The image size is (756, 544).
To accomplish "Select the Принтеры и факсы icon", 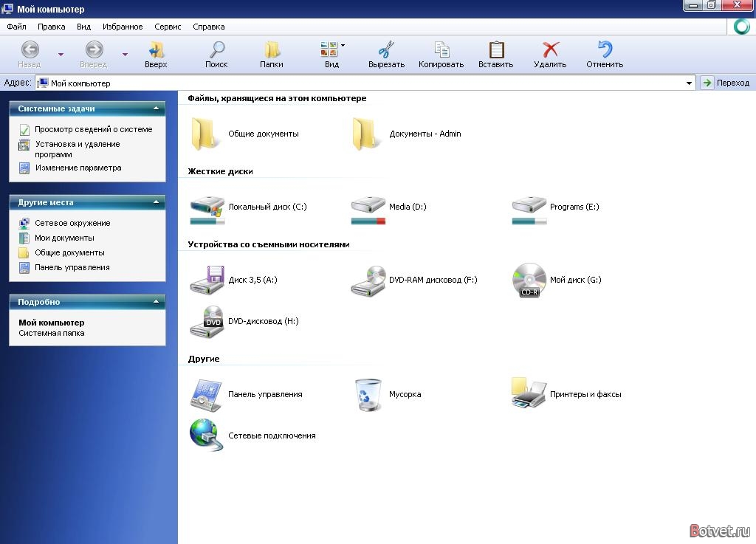I will pyautogui.click(x=529, y=393).
